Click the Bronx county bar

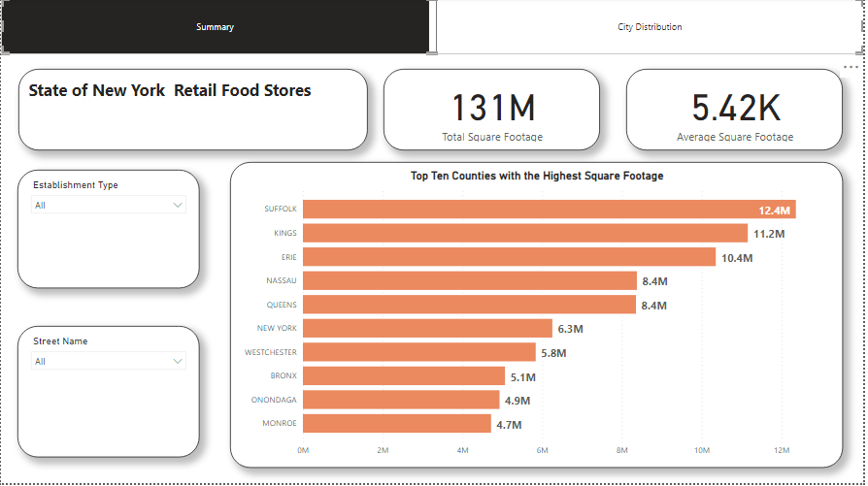pos(404,376)
